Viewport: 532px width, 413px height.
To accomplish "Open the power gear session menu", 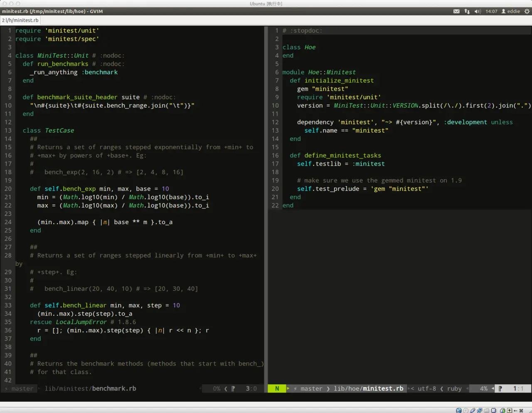I will (x=527, y=11).
